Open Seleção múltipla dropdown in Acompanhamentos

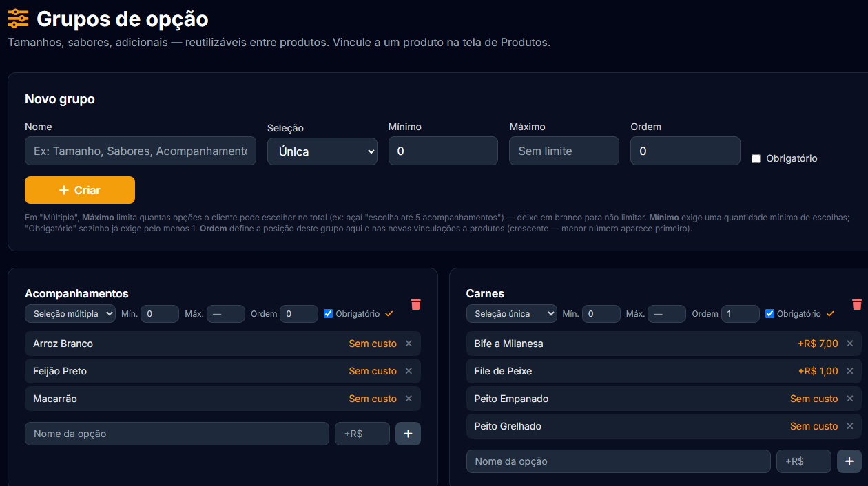coord(70,314)
